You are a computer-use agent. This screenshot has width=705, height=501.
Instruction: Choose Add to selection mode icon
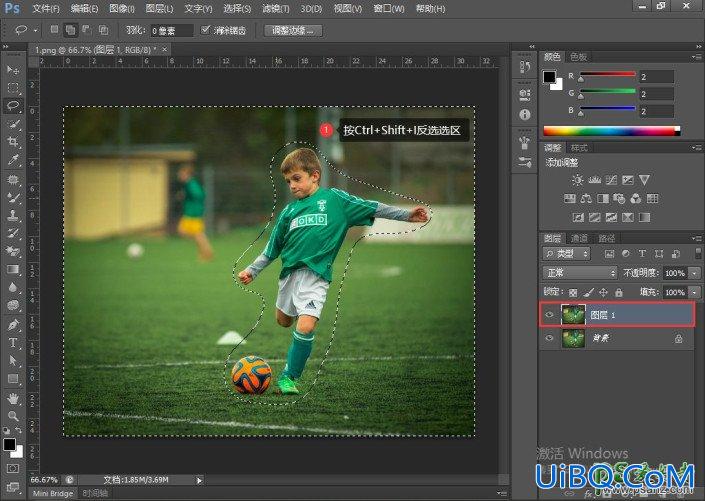(71, 30)
